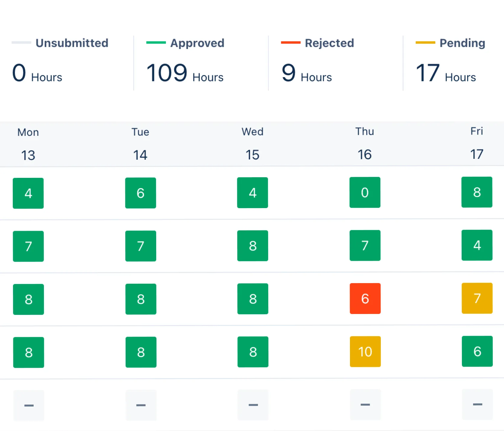Click the 109 approved hours total
The image size is (504, 431).
pos(185,73)
